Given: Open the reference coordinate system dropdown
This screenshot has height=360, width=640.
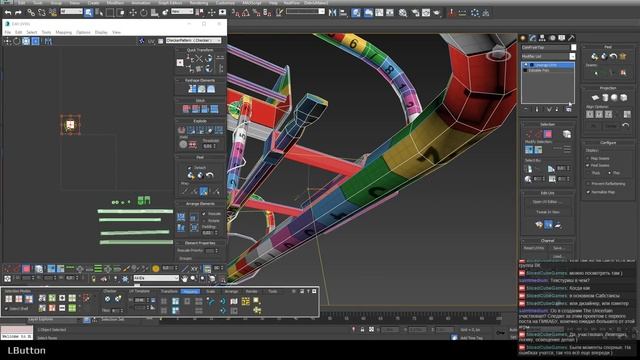Looking at the screenshot, I should [x=182, y=11].
